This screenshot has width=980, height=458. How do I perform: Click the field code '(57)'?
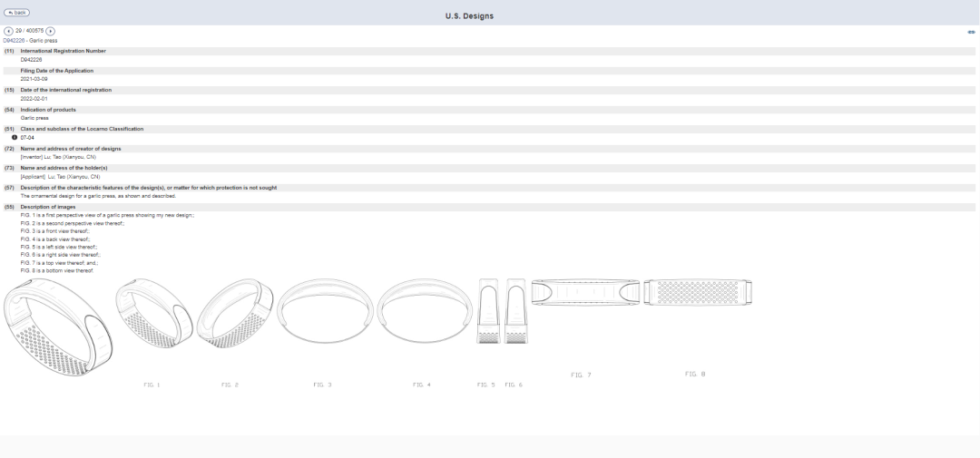point(9,188)
